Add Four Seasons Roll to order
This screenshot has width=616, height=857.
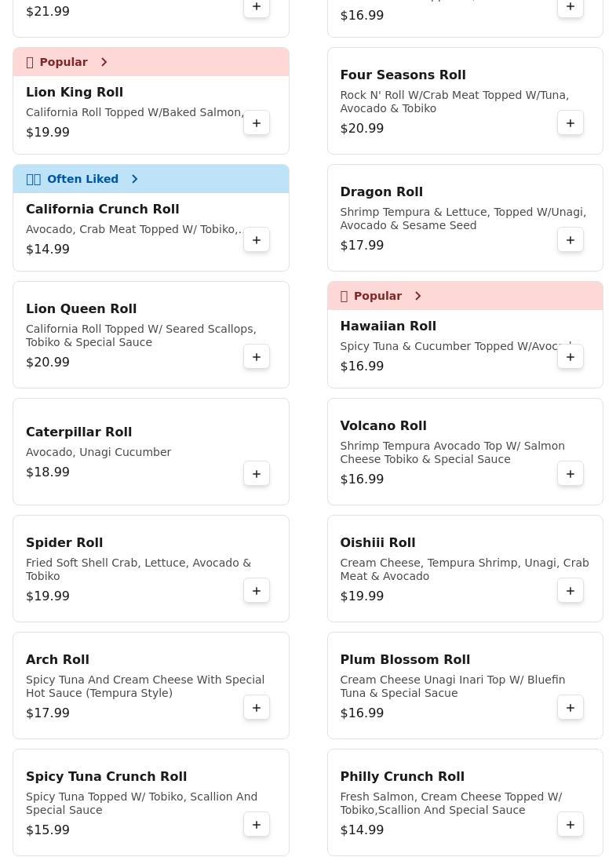tap(570, 123)
